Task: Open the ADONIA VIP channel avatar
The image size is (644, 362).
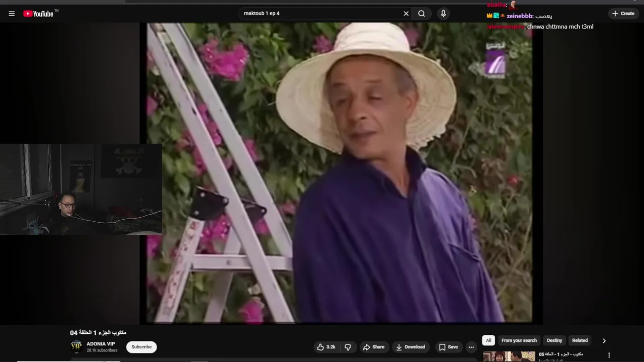Action: click(x=76, y=346)
